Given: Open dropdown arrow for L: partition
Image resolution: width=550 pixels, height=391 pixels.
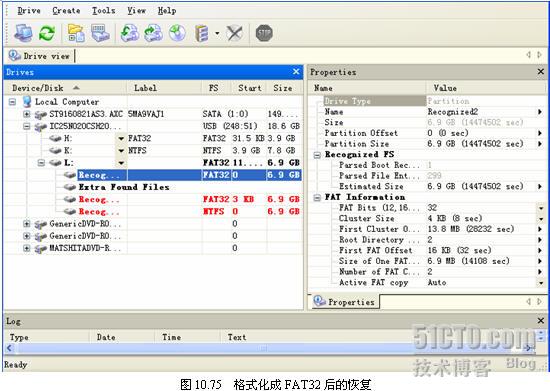Looking at the screenshot, I should click(x=121, y=163).
